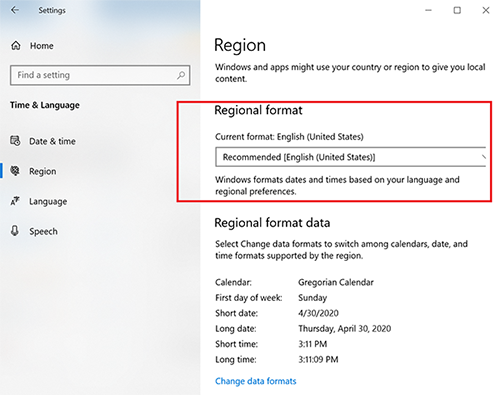Click the Current format English (United States) label

[x=289, y=137]
